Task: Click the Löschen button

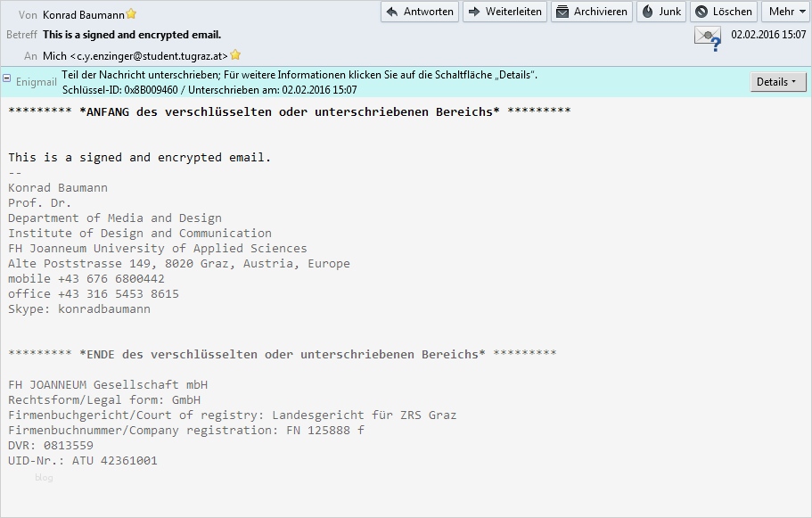Action: tap(724, 12)
